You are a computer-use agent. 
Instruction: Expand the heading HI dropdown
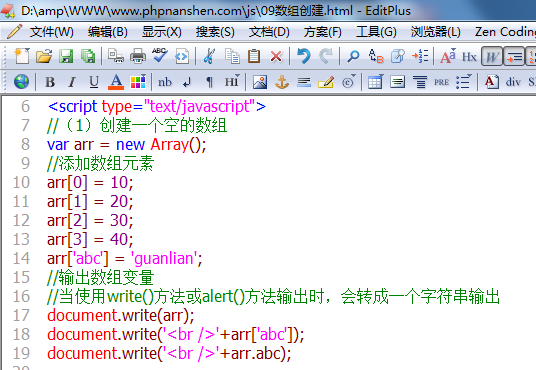(x=232, y=82)
